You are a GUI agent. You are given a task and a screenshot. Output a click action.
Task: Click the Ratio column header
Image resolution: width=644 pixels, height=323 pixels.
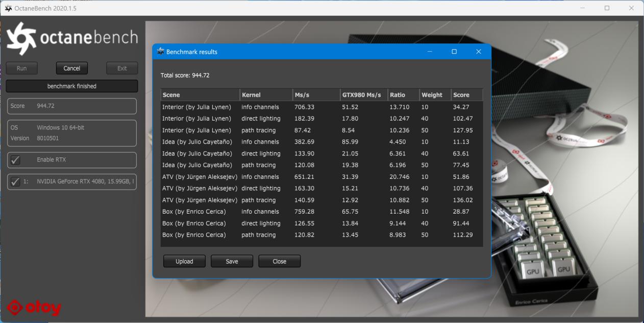[403, 95]
